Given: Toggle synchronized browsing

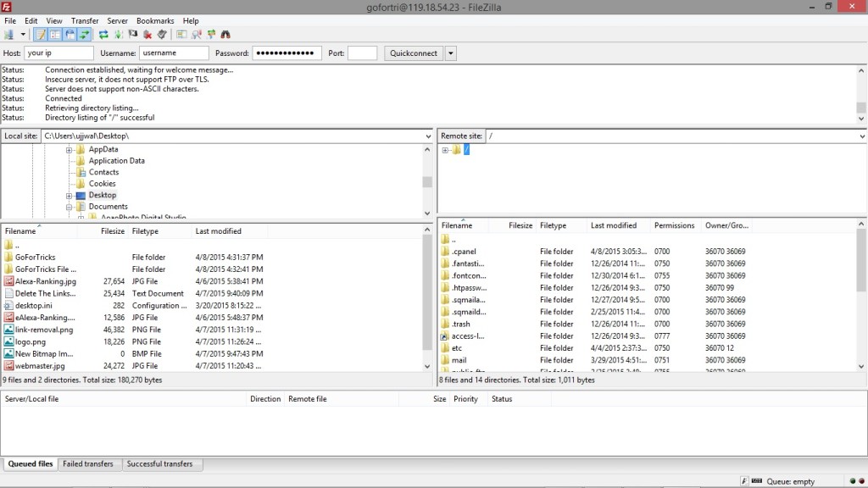Looking at the screenshot, I should (x=211, y=34).
